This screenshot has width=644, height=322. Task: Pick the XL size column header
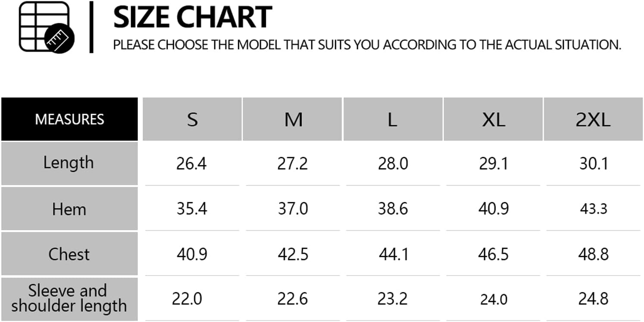[x=493, y=119]
